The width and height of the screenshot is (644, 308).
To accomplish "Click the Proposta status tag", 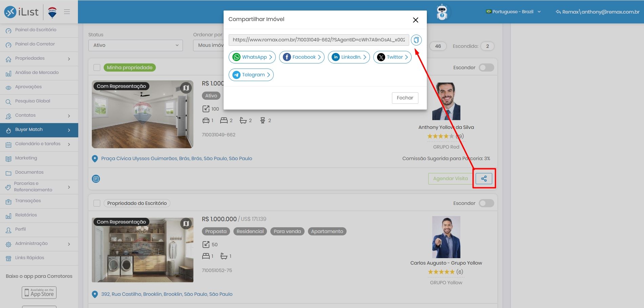I will 216,231.
